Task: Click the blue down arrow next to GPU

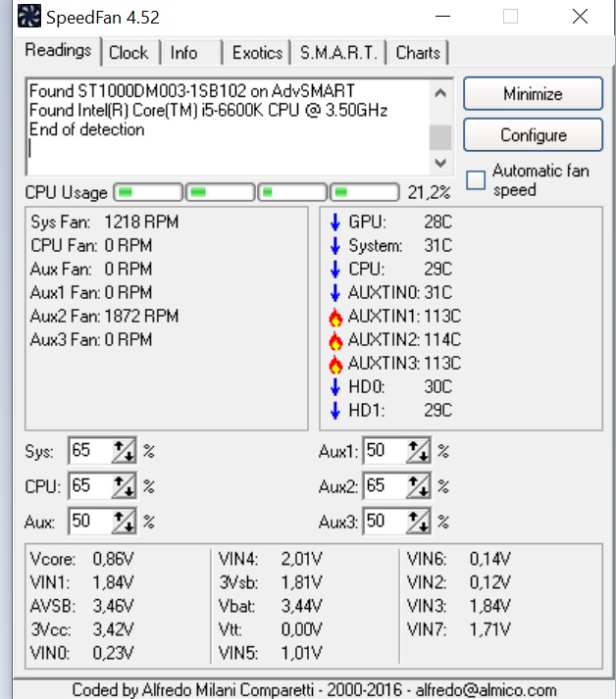Action: pos(335,222)
